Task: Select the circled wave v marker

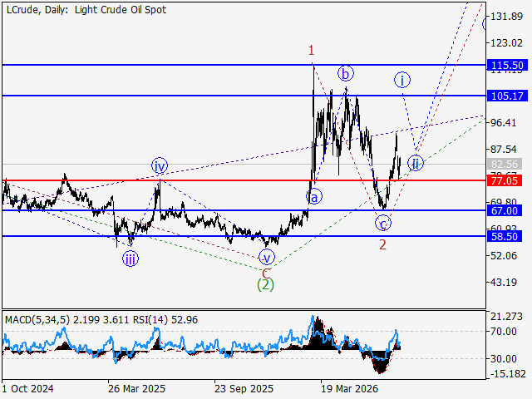Action: click(267, 257)
